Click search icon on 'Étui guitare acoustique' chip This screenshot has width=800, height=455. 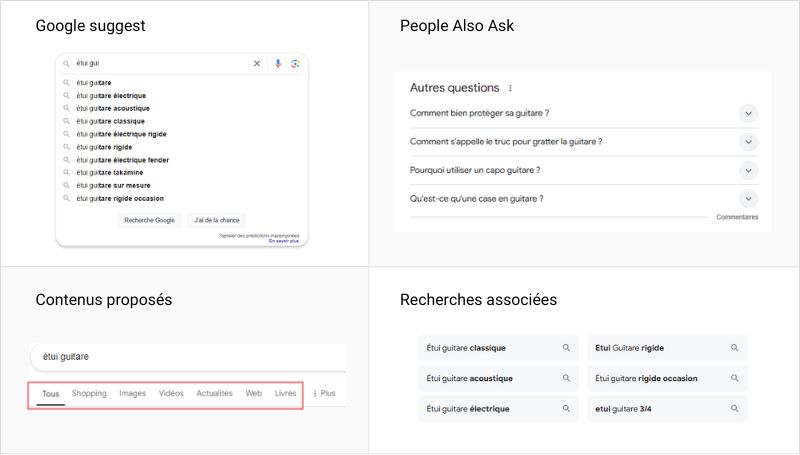coord(566,378)
